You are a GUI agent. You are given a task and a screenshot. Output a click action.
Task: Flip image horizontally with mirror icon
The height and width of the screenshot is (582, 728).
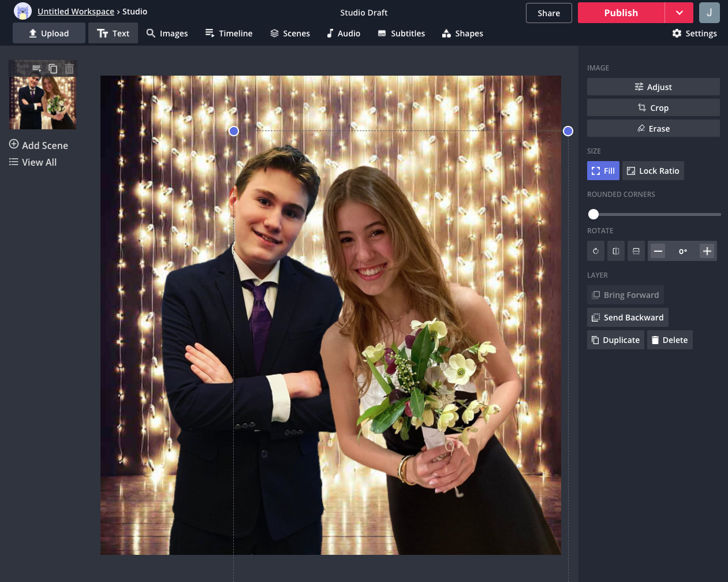616,251
